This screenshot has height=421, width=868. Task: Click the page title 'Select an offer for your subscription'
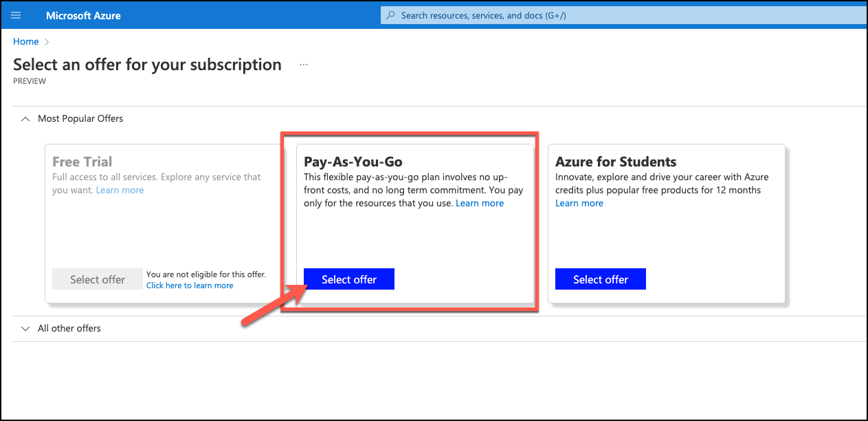pos(147,65)
